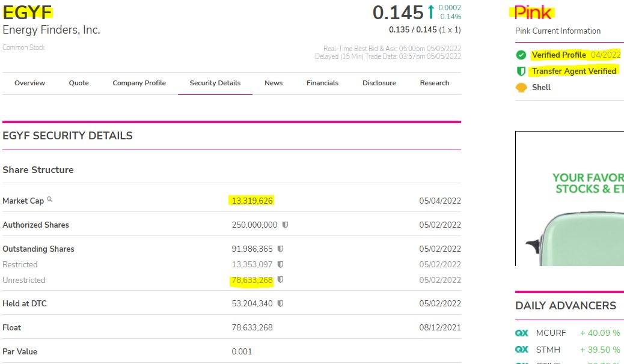Click the Shell status label

(541, 88)
